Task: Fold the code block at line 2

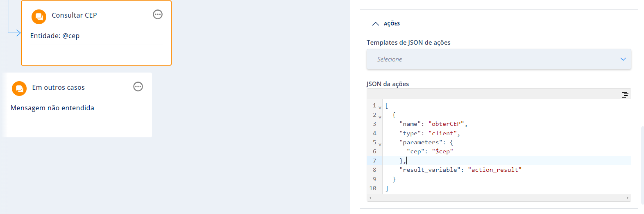Action: 380,117
